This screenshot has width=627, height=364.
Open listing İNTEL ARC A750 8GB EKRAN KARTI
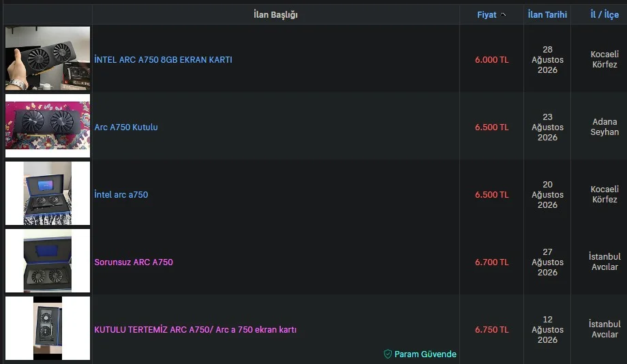point(163,59)
